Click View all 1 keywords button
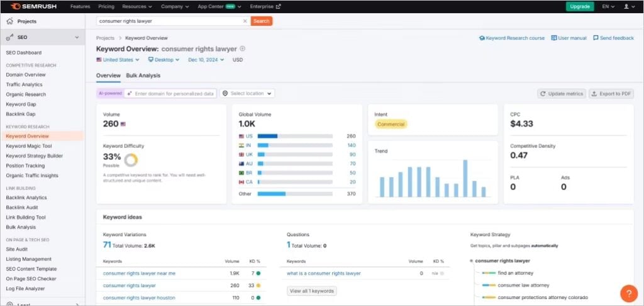Viewport: 644px width, 306px height. click(x=312, y=291)
